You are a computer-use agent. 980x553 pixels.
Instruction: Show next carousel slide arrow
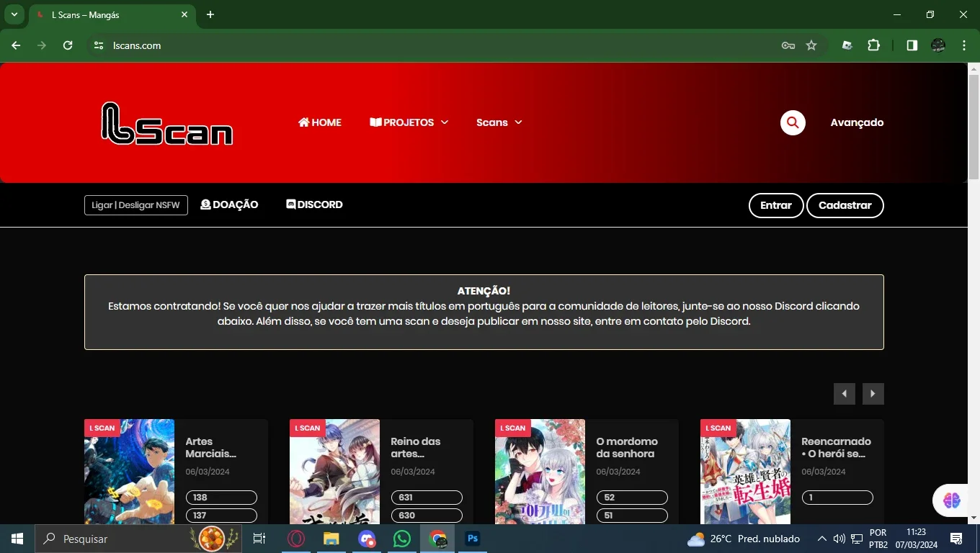pos(873,394)
